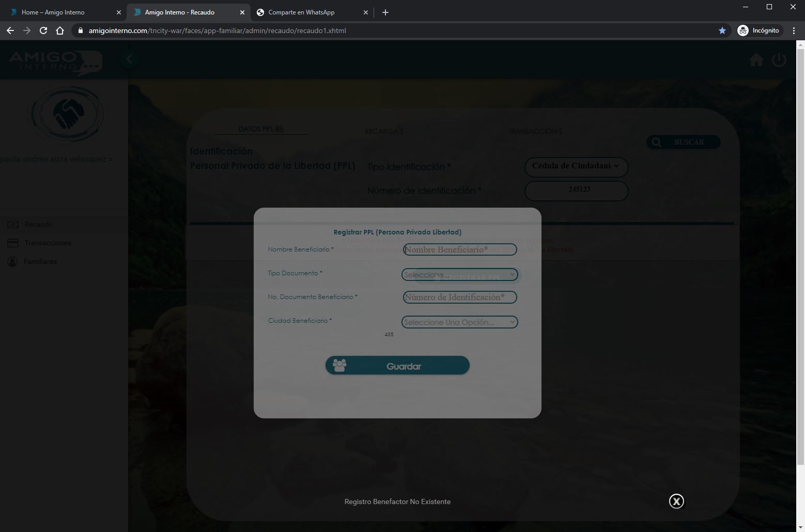
Task: Close the Registro Benefactor No Existente message
Action: (676, 501)
